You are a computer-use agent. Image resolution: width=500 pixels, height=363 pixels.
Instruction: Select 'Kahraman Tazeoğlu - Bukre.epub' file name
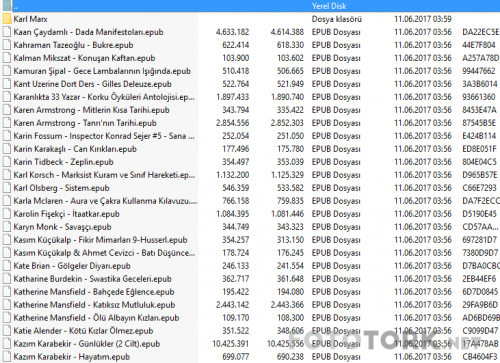[73, 45]
